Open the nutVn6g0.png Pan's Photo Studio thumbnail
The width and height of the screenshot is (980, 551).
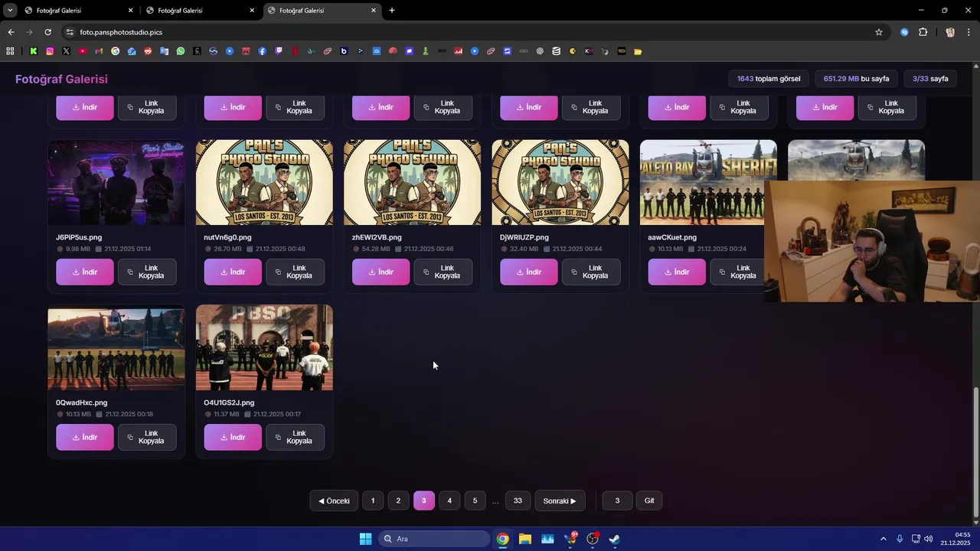pos(264,182)
